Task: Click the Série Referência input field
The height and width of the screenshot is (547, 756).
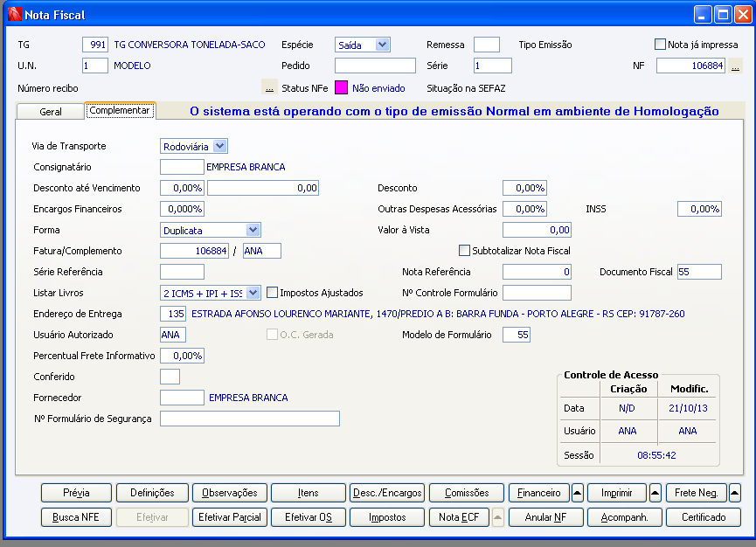Action: tap(182, 272)
